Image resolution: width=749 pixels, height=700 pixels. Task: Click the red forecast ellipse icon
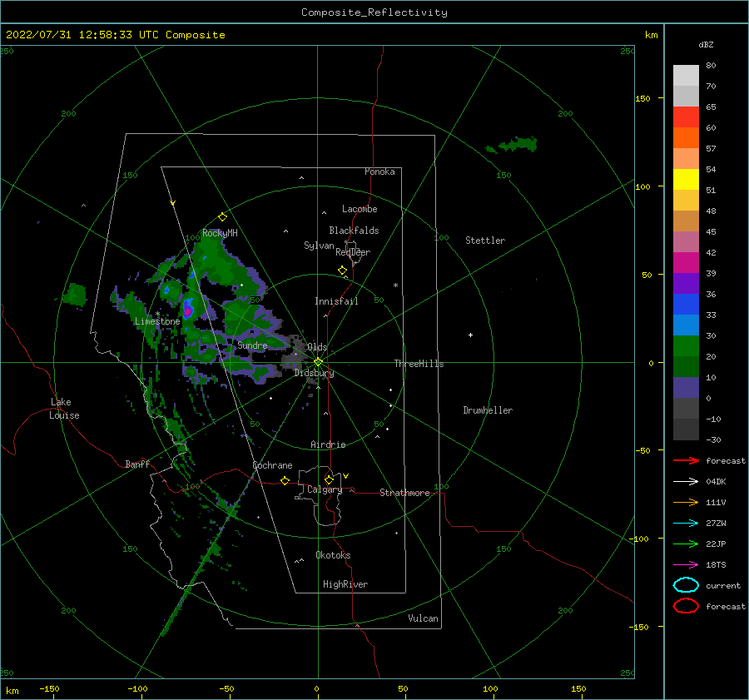pos(686,606)
